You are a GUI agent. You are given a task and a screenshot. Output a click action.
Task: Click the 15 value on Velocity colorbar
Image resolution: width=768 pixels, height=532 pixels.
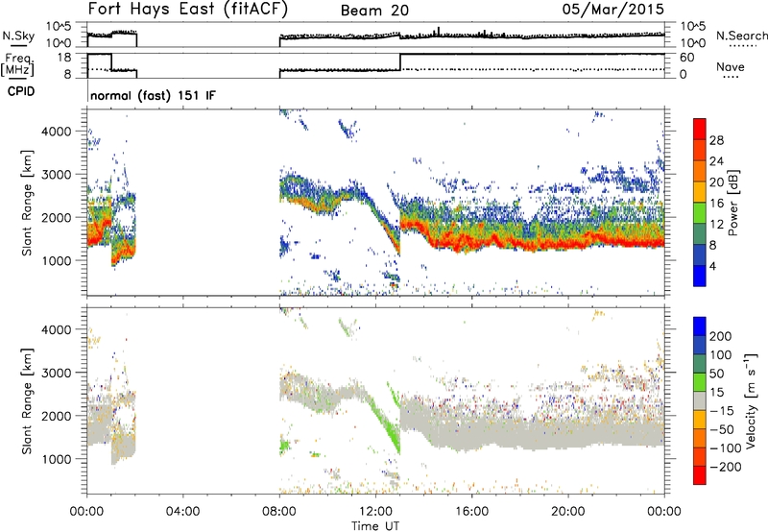pyautogui.click(x=716, y=393)
